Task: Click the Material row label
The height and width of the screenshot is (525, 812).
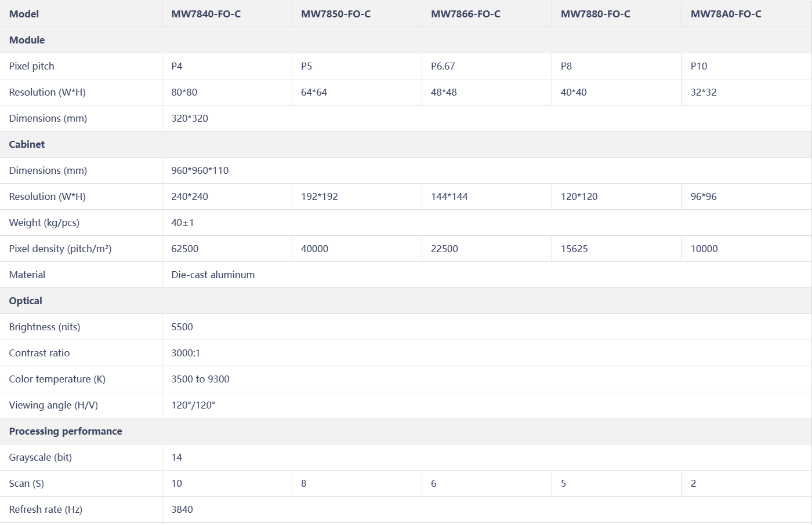Action: click(27, 275)
